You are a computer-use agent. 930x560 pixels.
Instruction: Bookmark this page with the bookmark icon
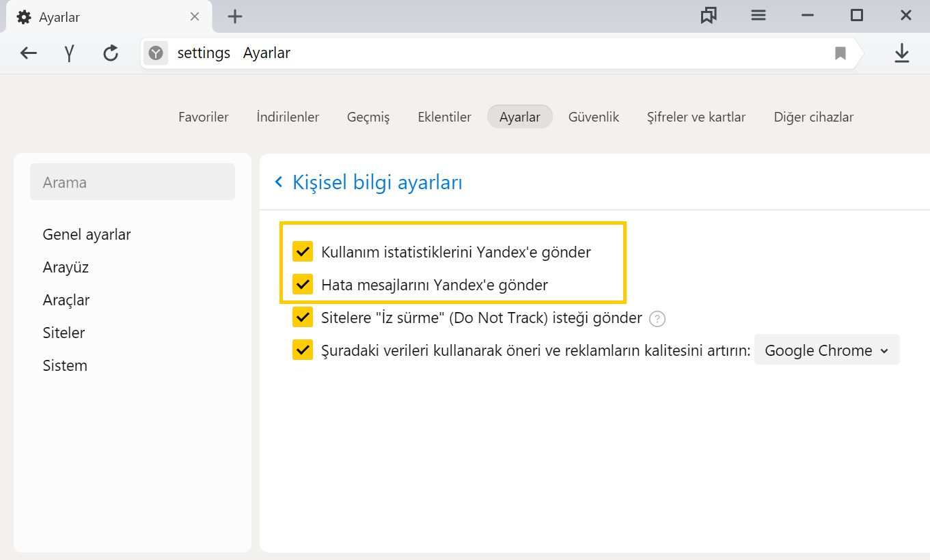pos(840,53)
